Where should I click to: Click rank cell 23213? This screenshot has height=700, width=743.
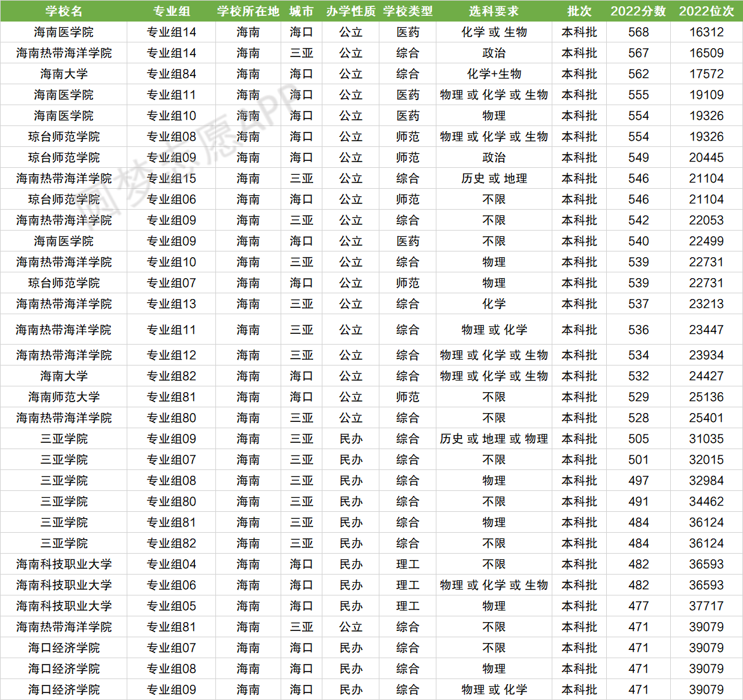(x=706, y=304)
